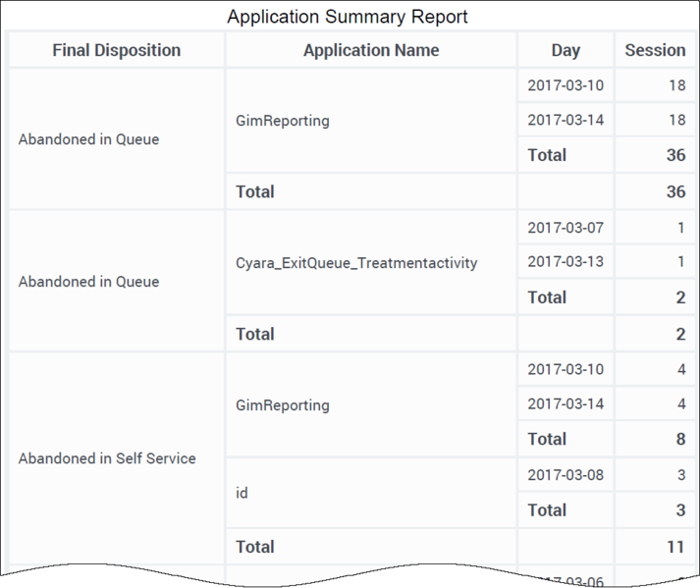The width and height of the screenshot is (700, 588).
Task: Click the Session column header
Action: (655, 50)
